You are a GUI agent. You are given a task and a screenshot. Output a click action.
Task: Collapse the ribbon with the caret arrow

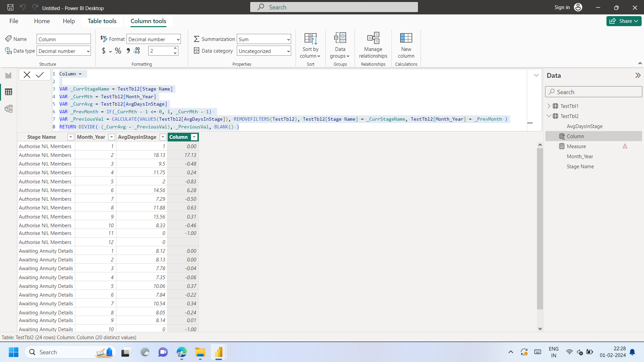[x=640, y=63]
